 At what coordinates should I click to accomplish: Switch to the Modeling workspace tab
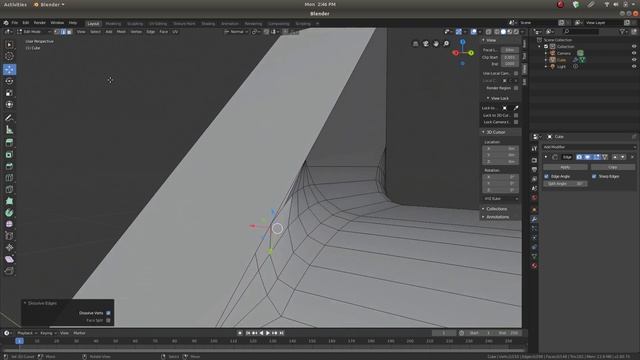pos(113,24)
